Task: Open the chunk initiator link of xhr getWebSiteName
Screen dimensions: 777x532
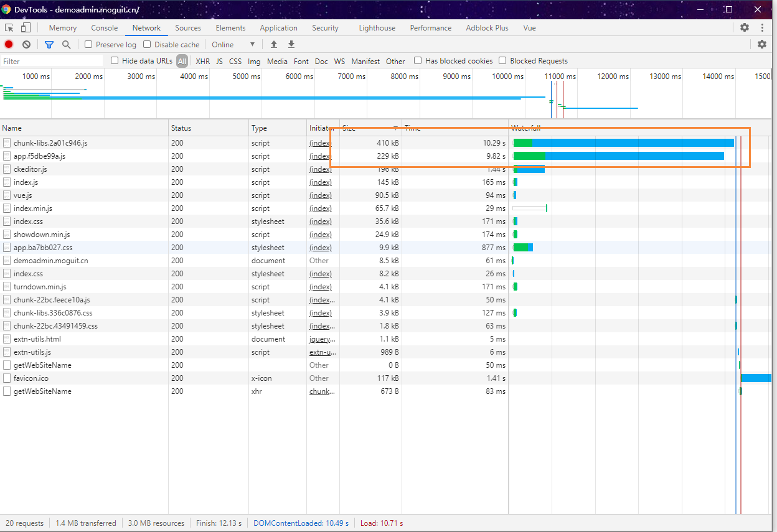Action: pyautogui.click(x=323, y=391)
